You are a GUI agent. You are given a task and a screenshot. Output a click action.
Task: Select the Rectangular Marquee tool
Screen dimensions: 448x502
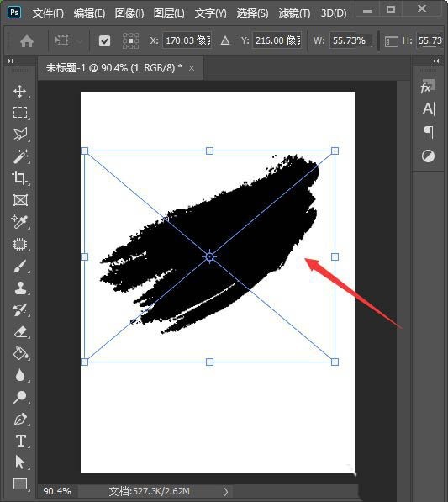[20, 113]
